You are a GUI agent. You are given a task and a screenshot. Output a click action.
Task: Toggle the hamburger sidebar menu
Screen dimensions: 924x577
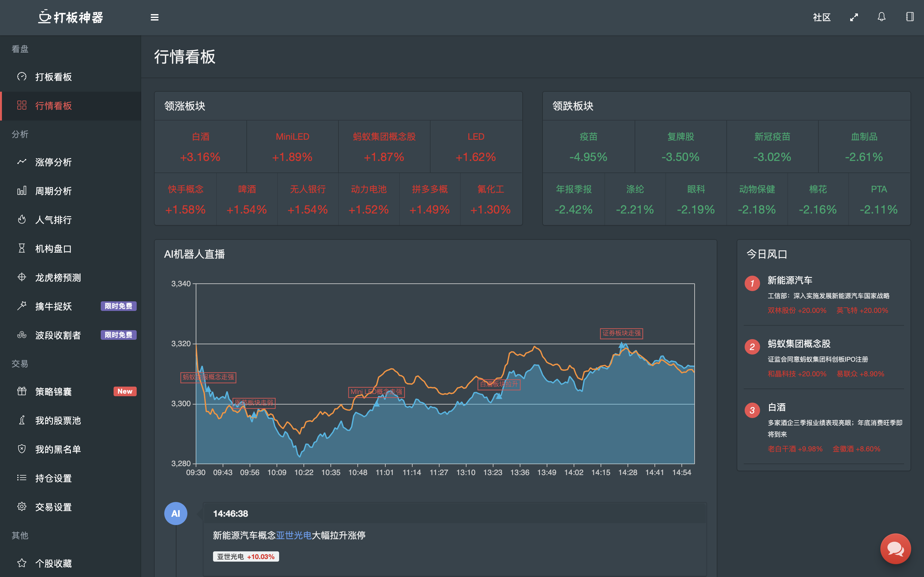point(154,18)
